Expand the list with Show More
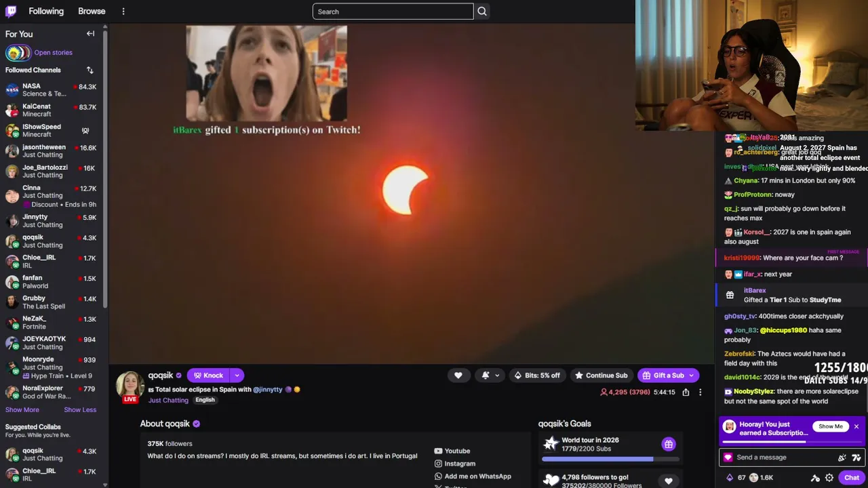Image resolution: width=868 pixels, height=488 pixels. pyautogui.click(x=22, y=410)
